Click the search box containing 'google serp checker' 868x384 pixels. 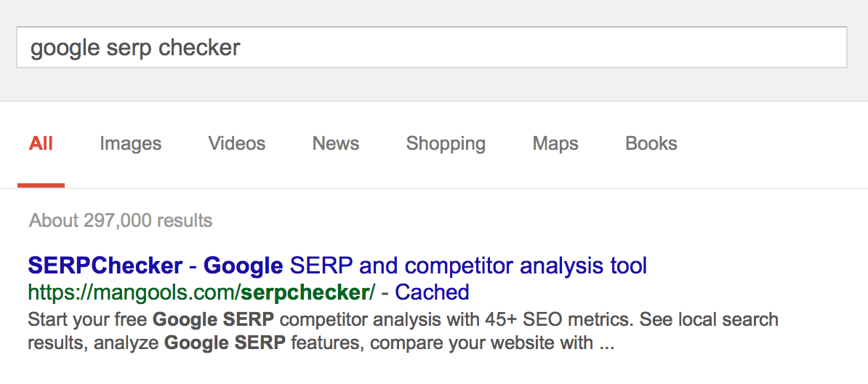[x=431, y=47]
